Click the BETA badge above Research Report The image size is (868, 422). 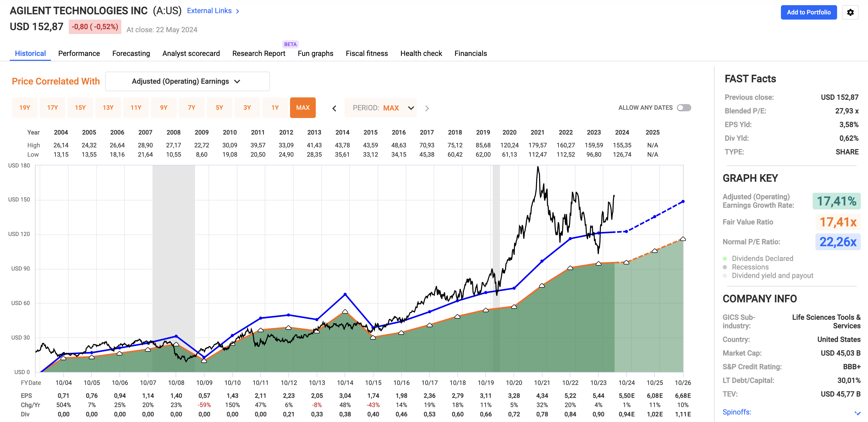[x=290, y=44]
